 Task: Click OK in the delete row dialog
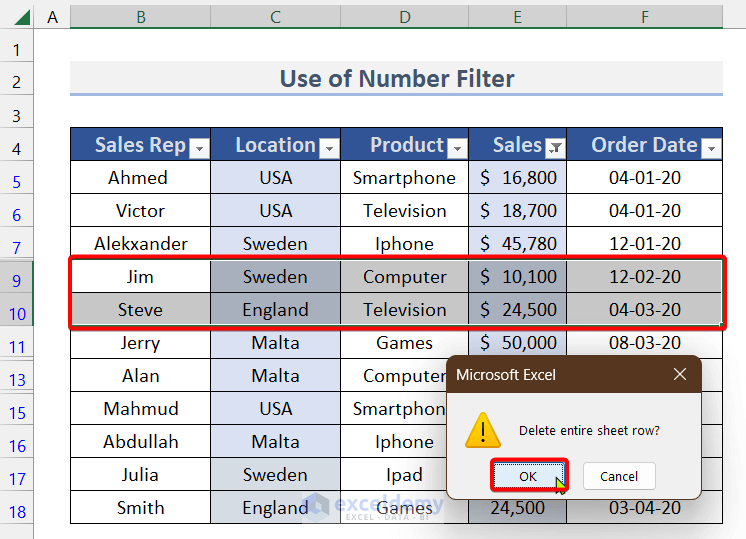528,476
